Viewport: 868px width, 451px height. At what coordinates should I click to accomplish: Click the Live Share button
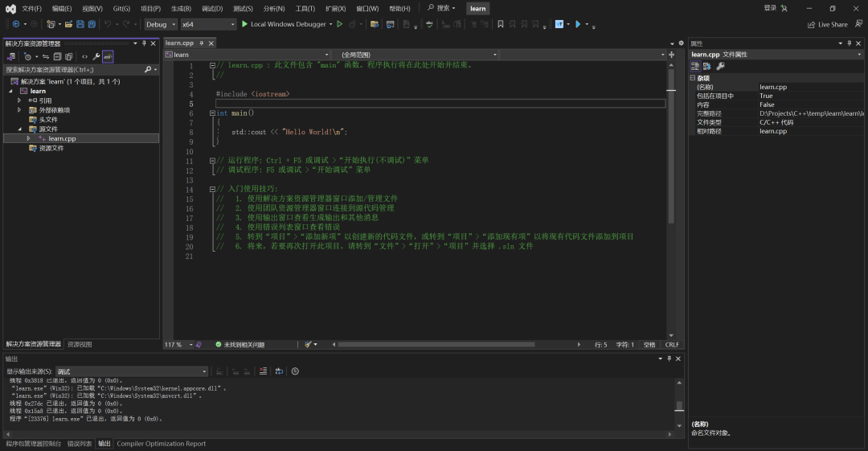(828, 24)
